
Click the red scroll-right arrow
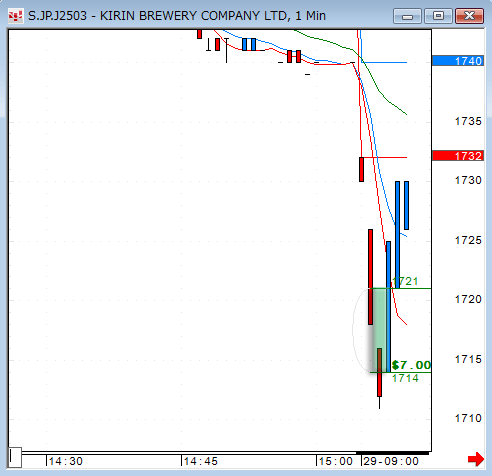476,459
